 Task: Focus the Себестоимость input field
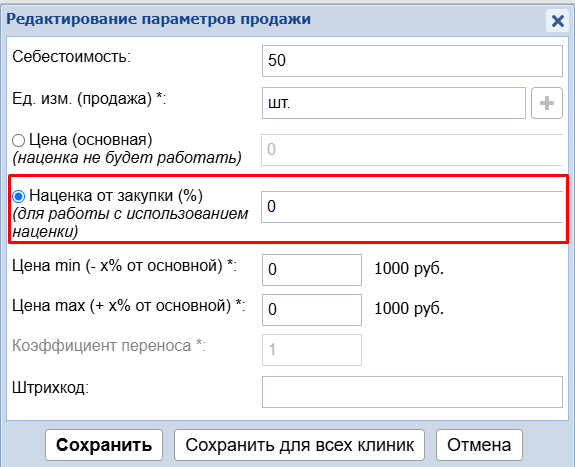(x=412, y=61)
